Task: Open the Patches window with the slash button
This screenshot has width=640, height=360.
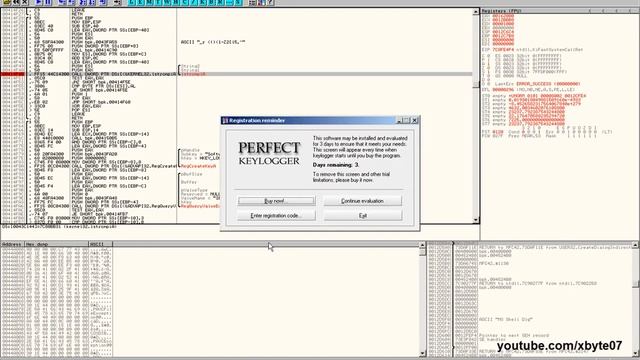Action: 193,2
